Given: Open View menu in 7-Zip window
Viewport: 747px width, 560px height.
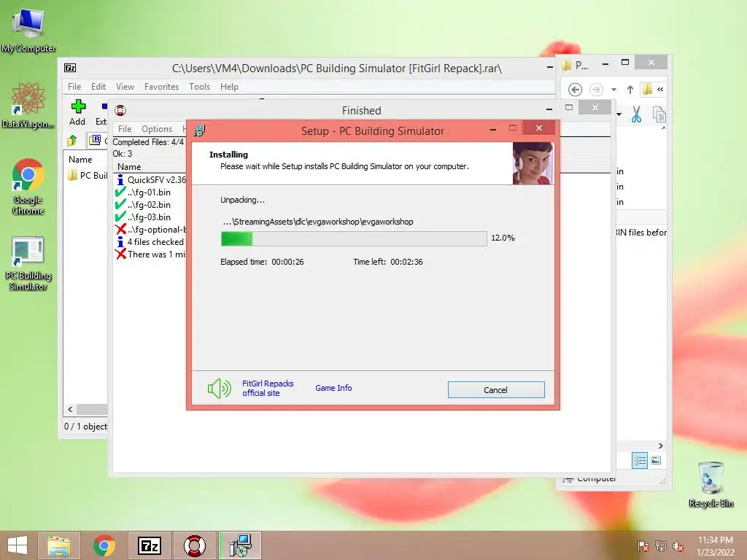Looking at the screenshot, I should (x=125, y=87).
